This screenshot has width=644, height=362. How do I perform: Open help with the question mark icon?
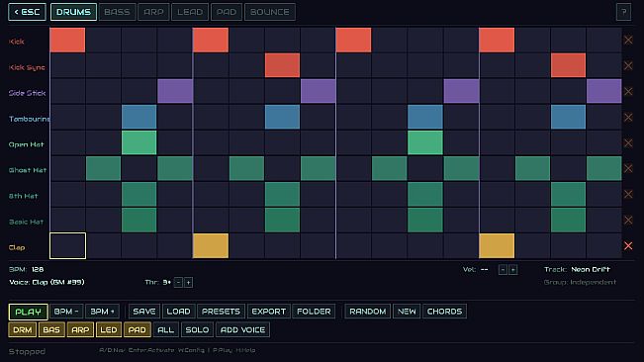pyautogui.click(x=623, y=12)
